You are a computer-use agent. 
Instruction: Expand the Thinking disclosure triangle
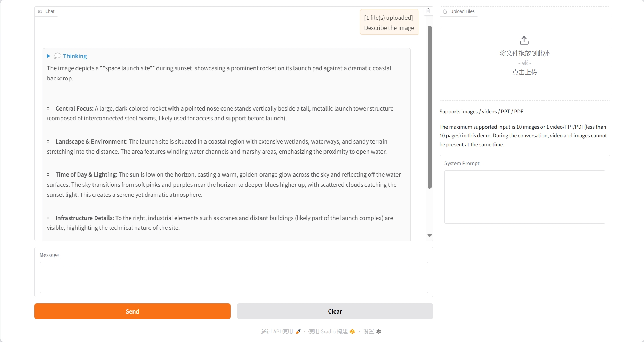click(49, 56)
